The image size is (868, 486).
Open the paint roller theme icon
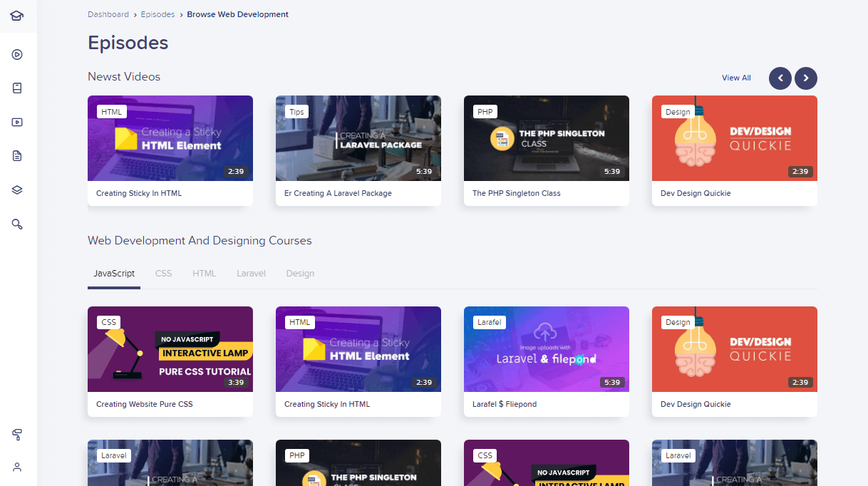(17, 434)
